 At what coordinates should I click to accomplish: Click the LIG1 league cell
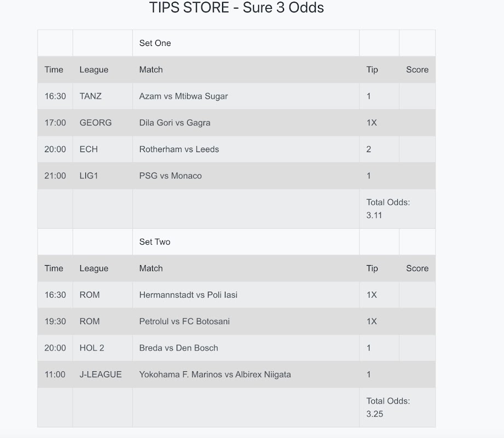[x=89, y=176]
